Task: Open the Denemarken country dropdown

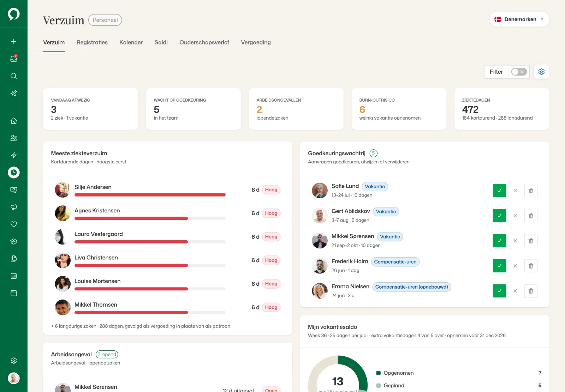Action: [x=519, y=19]
